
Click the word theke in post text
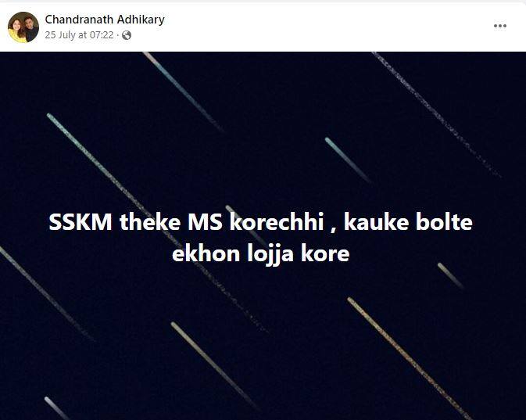click(x=149, y=222)
